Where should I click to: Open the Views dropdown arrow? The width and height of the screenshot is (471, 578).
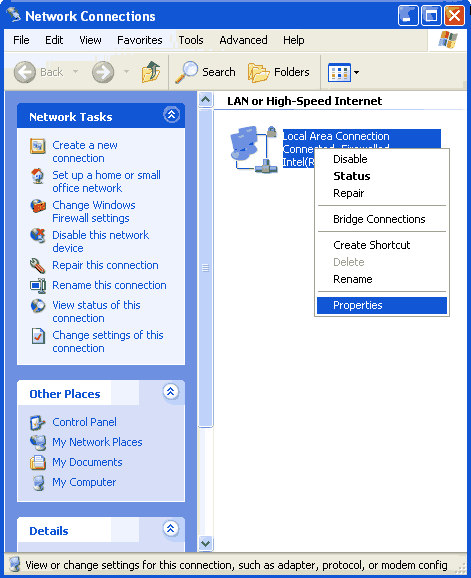[356, 73]
